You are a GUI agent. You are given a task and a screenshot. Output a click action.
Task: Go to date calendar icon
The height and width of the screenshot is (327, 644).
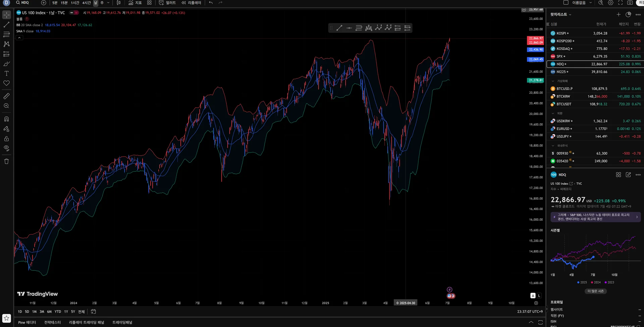(93, 312)
